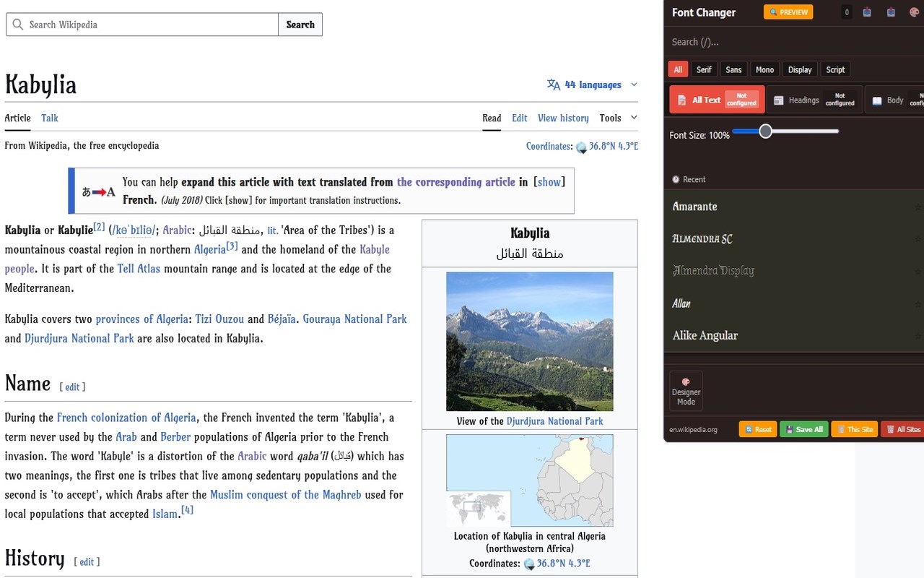
Task: Select the Mono font filter
Action: click(x=764, y=69)
